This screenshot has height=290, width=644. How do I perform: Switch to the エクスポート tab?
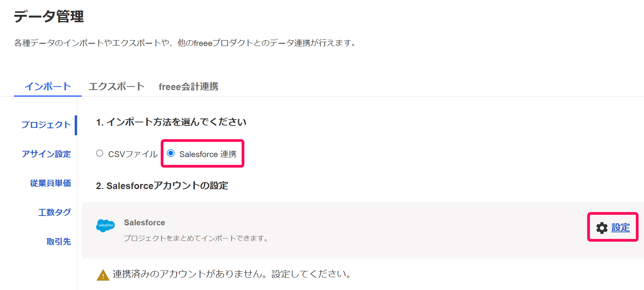coord(116,87)
